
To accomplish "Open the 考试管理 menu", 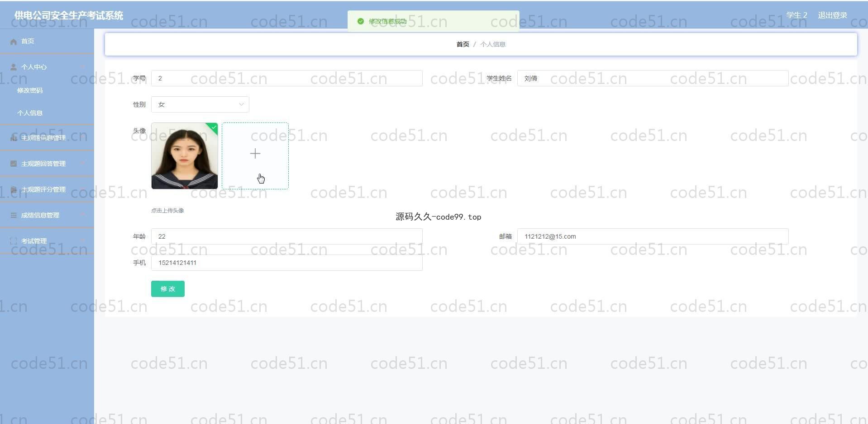I will [x=47, y=241].
